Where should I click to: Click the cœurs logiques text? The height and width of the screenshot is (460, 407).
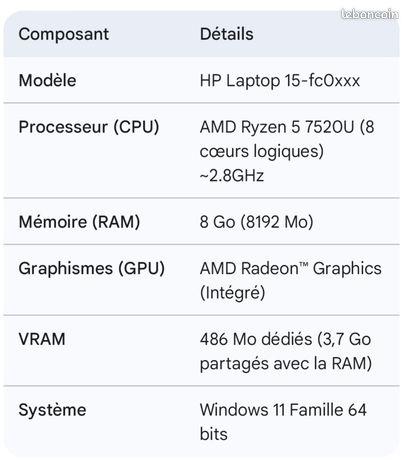coord(262,151)
